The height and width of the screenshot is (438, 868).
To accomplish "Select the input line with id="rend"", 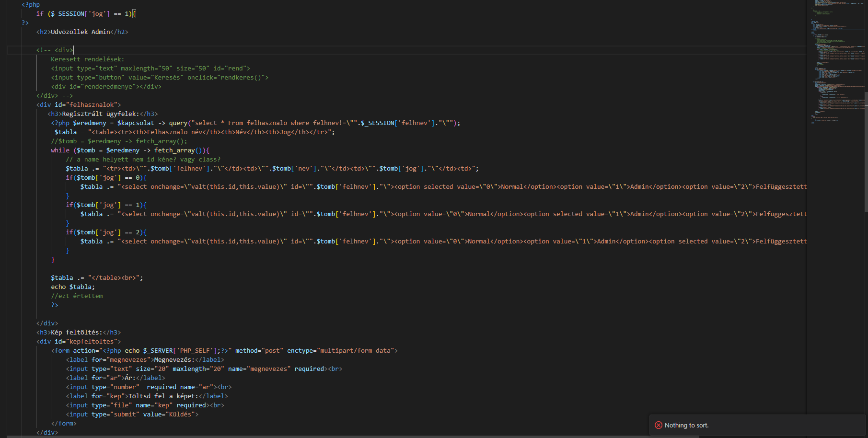I will 150,69.
